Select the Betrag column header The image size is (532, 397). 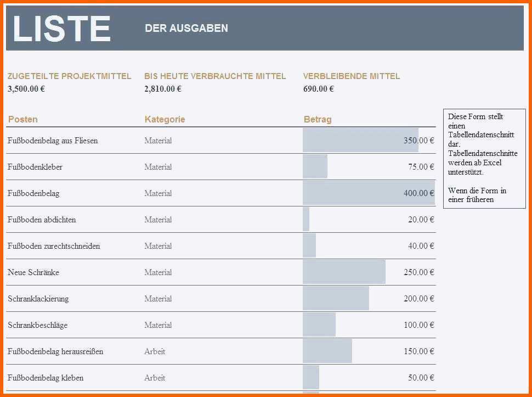tap(318, 119)
